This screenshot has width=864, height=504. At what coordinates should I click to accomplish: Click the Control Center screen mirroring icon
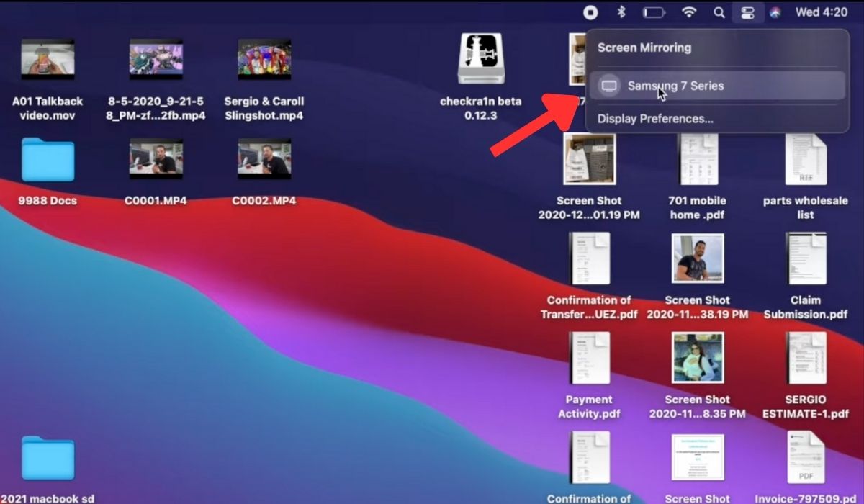tap(747, 12)
